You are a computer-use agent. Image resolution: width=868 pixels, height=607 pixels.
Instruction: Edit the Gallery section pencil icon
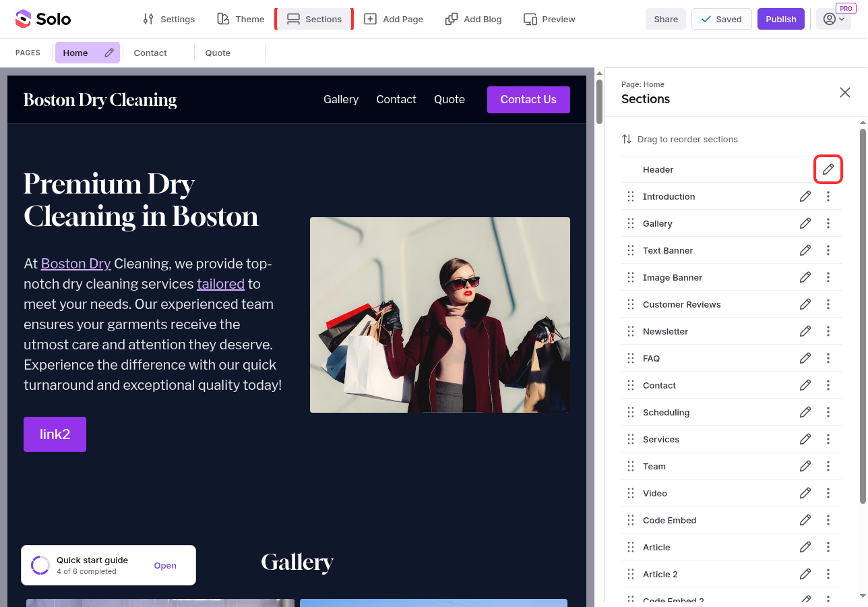pos(805,223)
